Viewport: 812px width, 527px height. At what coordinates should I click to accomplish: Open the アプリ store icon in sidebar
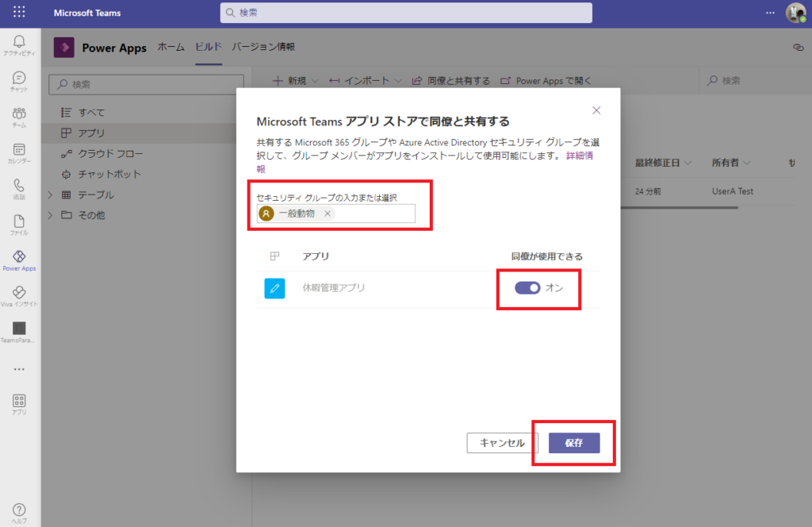19,404
